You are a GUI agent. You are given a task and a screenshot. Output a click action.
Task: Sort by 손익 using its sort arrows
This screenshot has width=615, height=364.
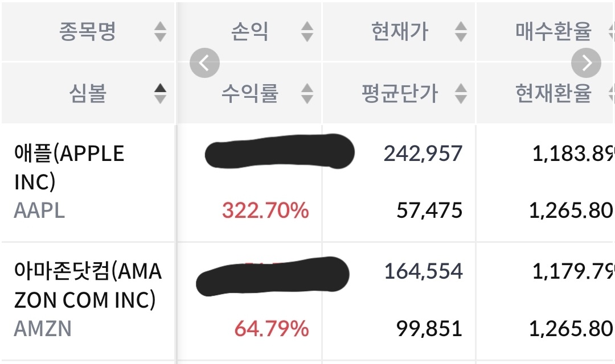point(307,32)
